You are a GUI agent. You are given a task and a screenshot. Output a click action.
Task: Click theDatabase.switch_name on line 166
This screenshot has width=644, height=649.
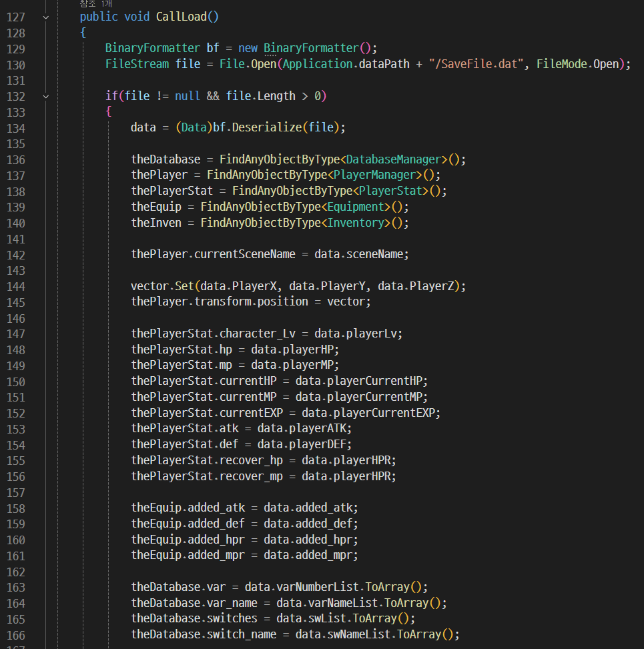point(204,634)
